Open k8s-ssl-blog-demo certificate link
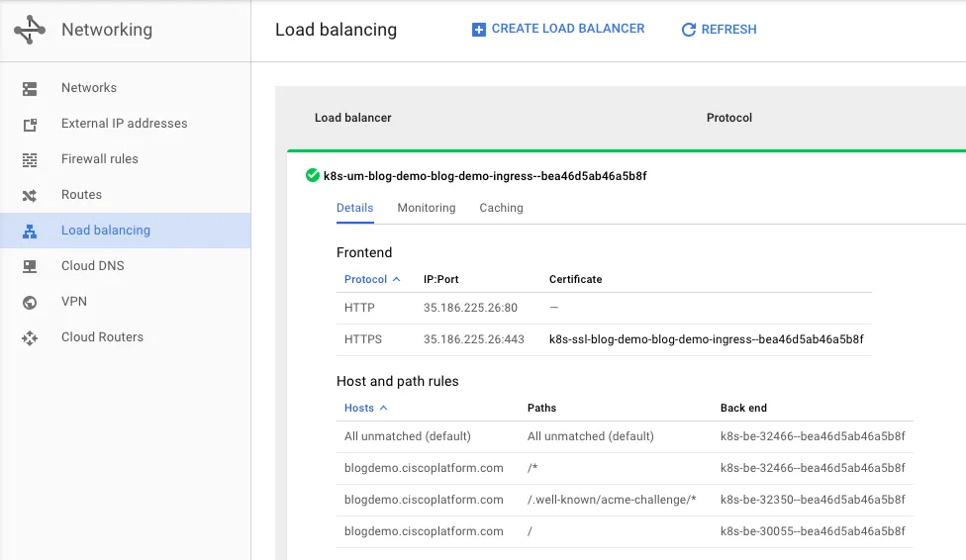Viewport: 966px width, 560px height. point(706,339)
